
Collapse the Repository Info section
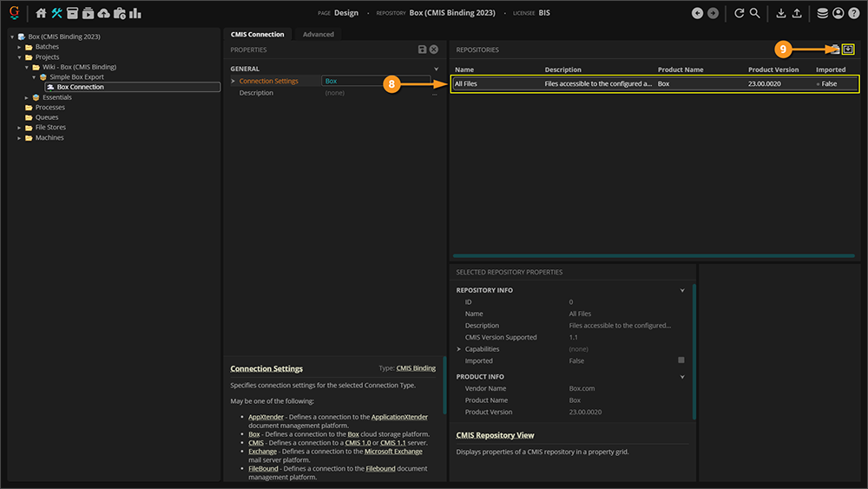[682, 290]
